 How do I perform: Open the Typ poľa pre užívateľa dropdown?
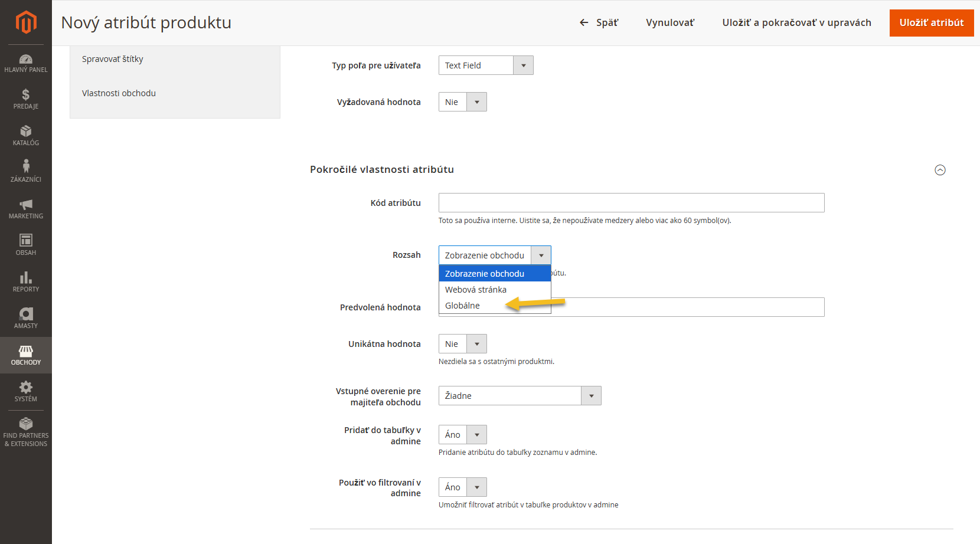click(485, 65)
